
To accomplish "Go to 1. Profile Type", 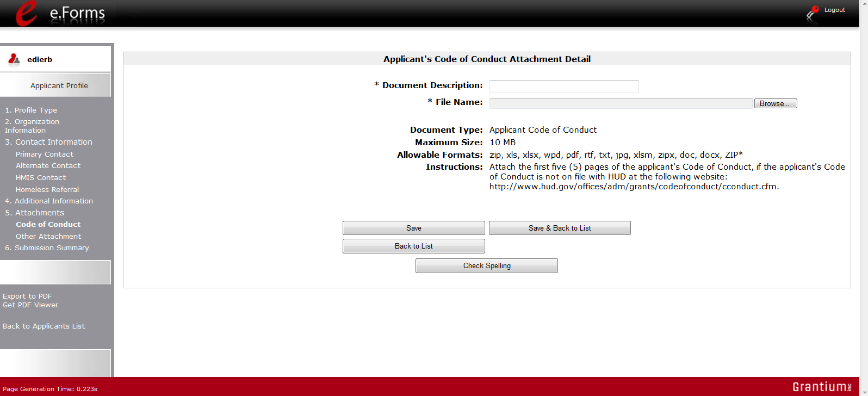I will (x=31, y=110).
